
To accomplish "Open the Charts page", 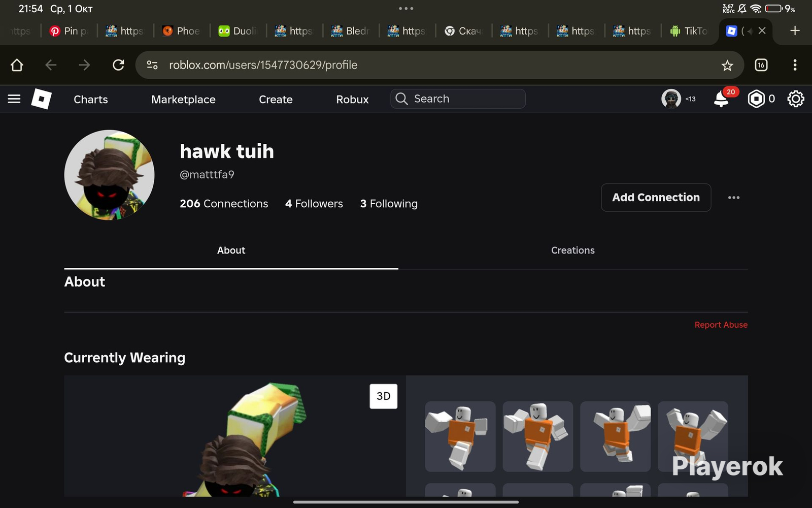I will (91, 100).
